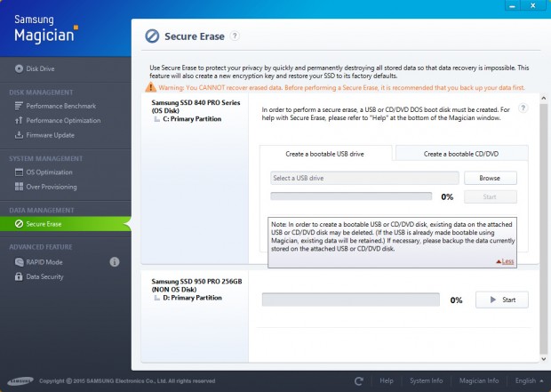The width and height of the screenshot is (551, 392).
Task: Switch to Create a bootable CD/DVD tab
Action: click(461, 154)
